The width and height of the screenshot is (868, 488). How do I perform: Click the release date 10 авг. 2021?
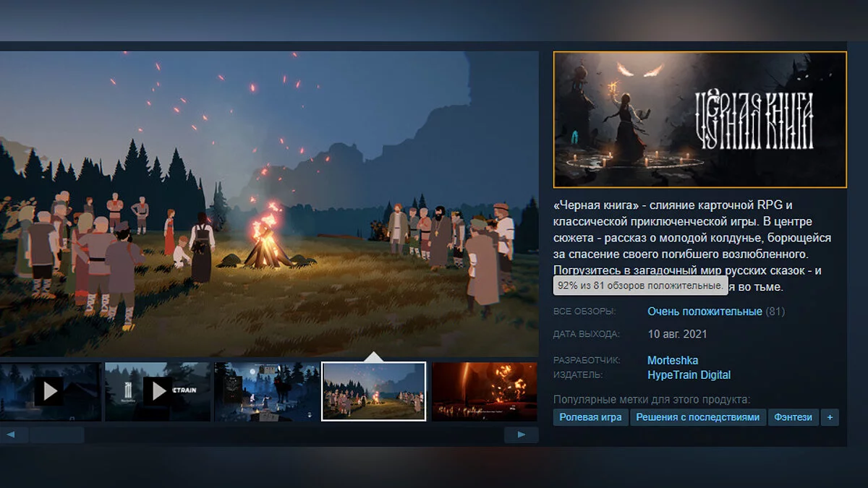pyautogui.click(x=677, y=334)
